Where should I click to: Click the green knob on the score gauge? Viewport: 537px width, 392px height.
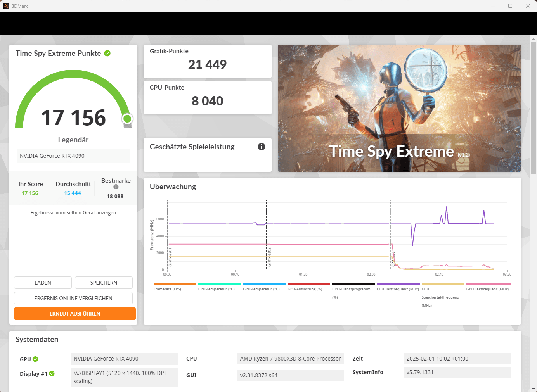[x=127, y=119]
